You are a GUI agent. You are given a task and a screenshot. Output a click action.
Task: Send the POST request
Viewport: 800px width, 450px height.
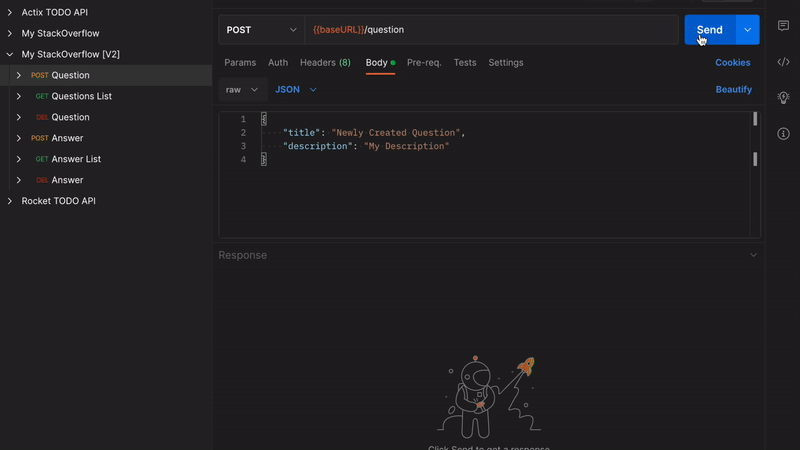coord(710,30)
